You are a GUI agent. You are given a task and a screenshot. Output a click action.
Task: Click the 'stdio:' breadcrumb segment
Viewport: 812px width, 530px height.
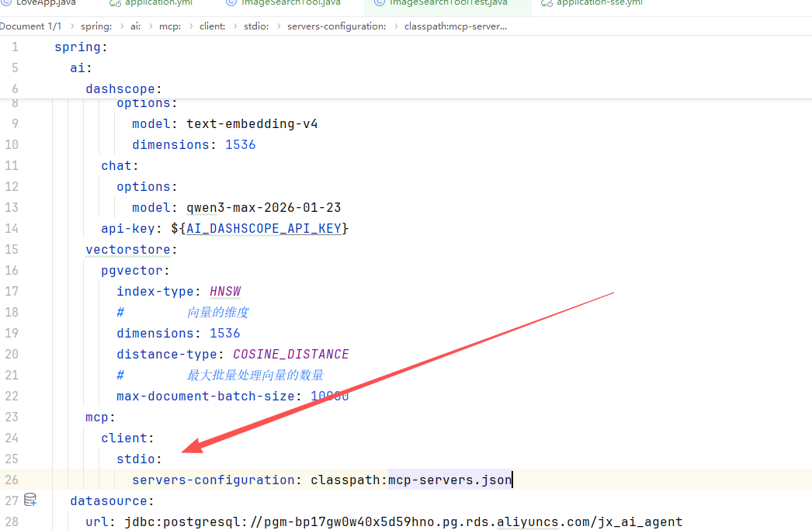(256, 26)
